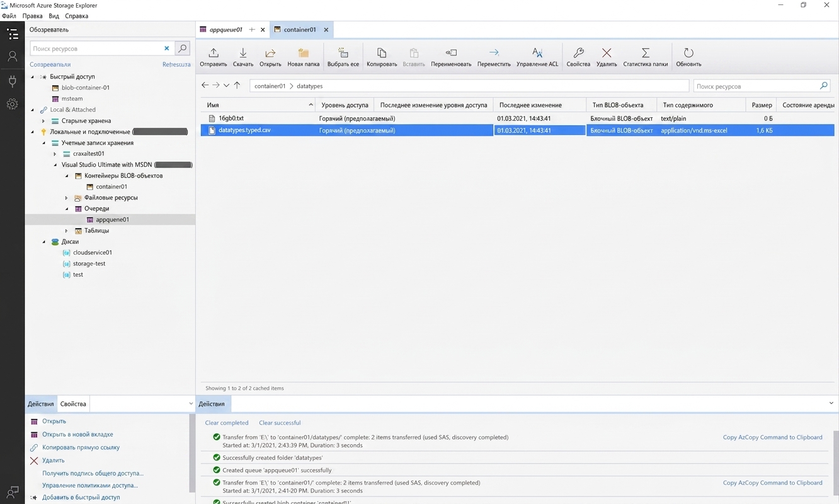Open the Справка menu
The height and width of the screenshot is (504, 839).
coord(77,16)
